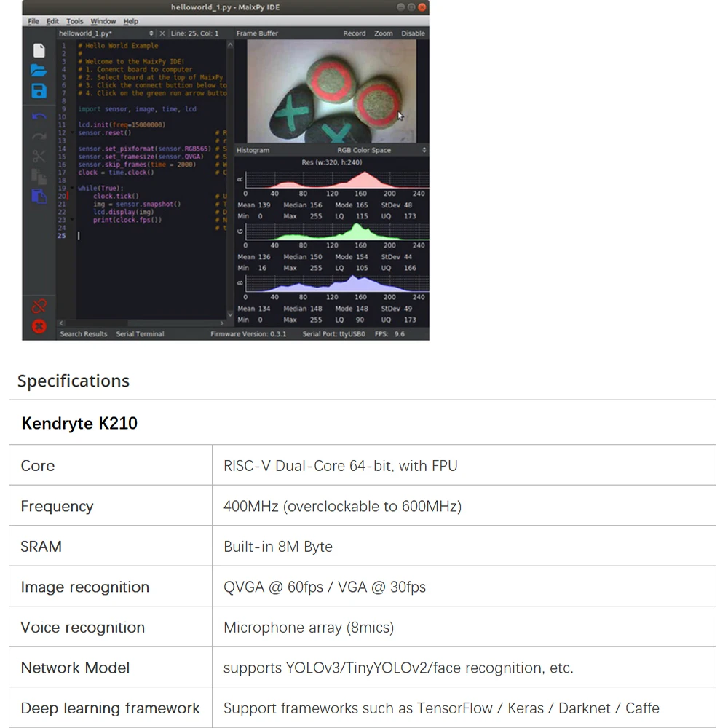728x728 pixels.
Task: Cut selection with the scissors icon
Action: [39, 156]
